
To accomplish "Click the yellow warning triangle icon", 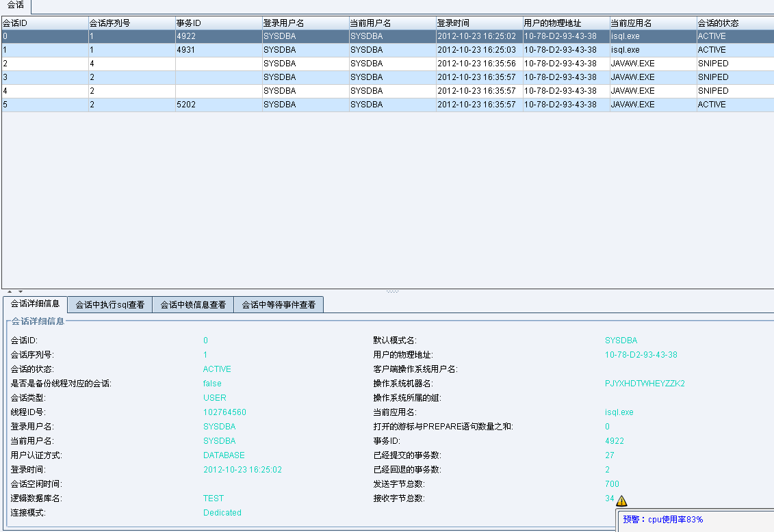I will [x=621, y=501].
